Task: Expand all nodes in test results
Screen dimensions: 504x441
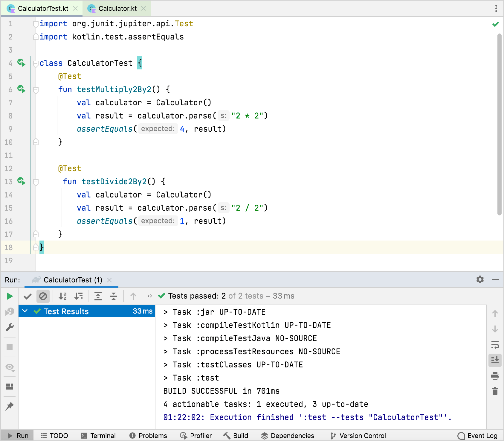Action: click(x=98, y=296)
